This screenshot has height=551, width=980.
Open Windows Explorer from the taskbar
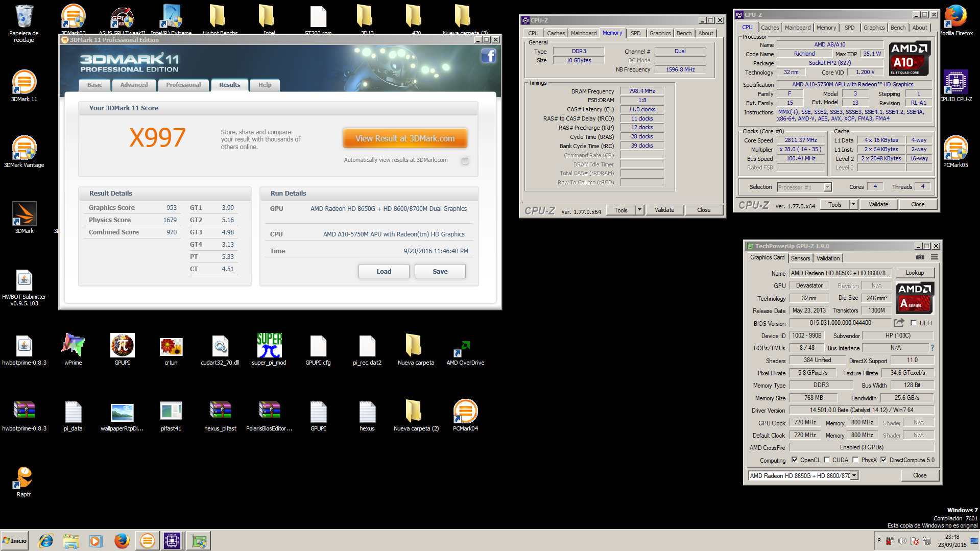click(71, 541)
